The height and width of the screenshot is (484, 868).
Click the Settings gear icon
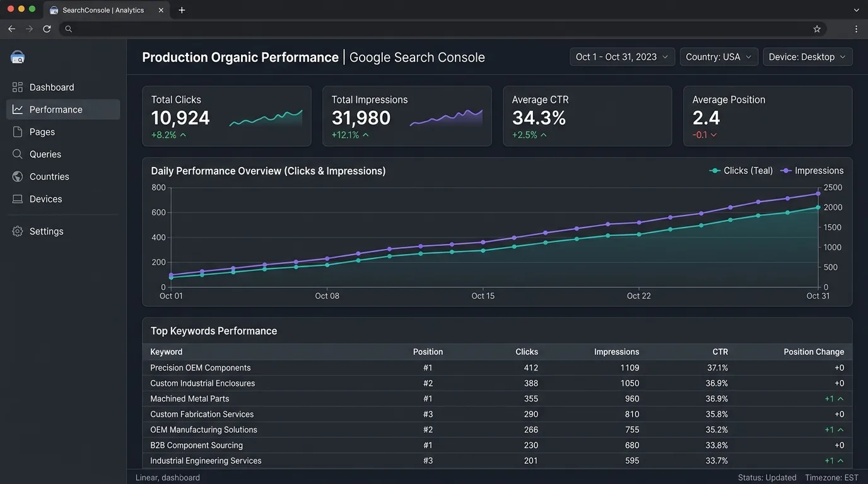point(18,232)
